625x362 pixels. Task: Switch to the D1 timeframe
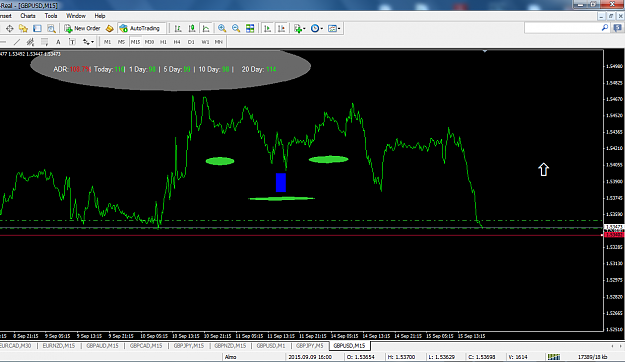191,42
